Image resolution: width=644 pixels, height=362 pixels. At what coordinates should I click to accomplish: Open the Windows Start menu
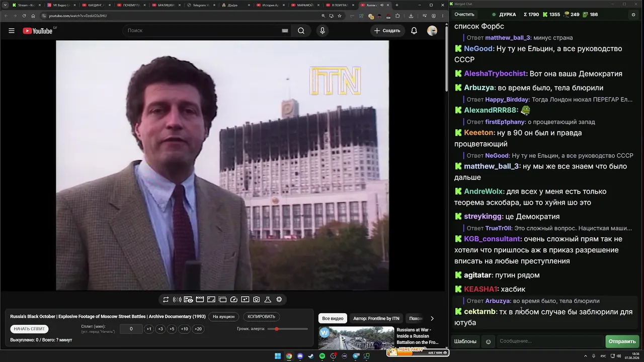277,356
